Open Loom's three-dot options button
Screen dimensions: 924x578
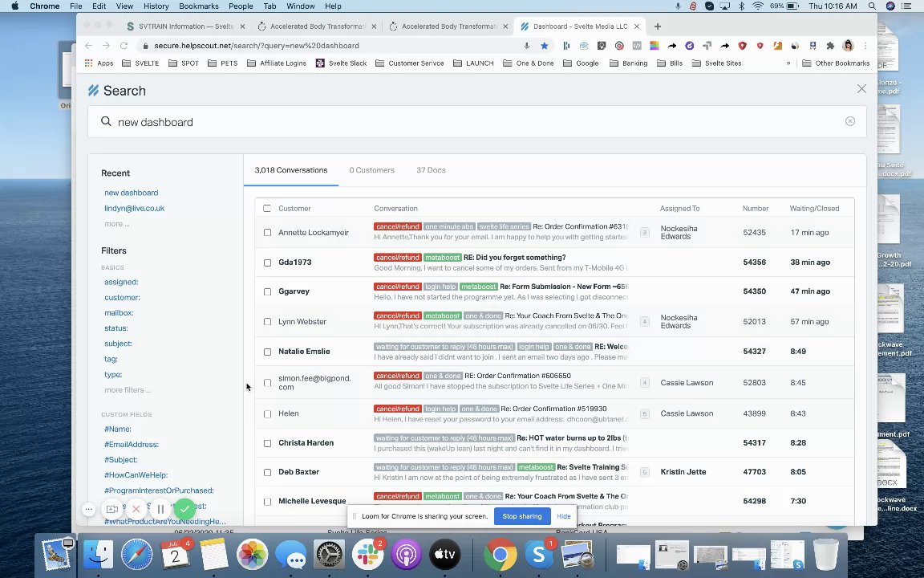tap(88, 509)
